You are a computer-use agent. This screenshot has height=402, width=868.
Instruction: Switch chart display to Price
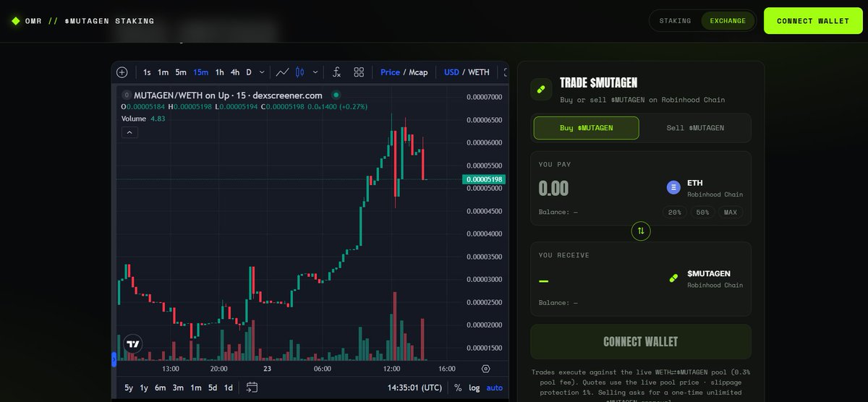click(390, 72)
